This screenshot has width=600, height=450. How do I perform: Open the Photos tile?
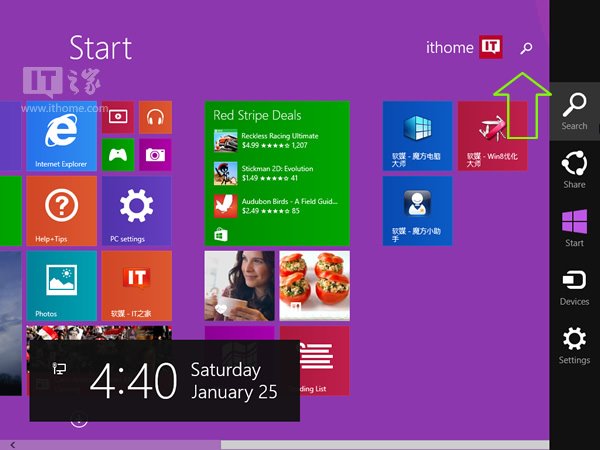tap(61, 285)
